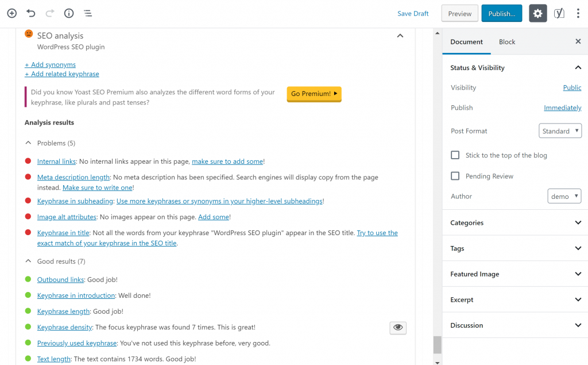
Task: Collapse the Problems (5) section
Action: [28, 143]
